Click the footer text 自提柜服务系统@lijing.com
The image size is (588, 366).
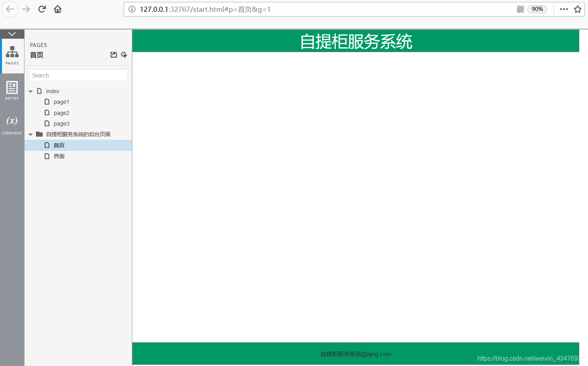point(356,354)
